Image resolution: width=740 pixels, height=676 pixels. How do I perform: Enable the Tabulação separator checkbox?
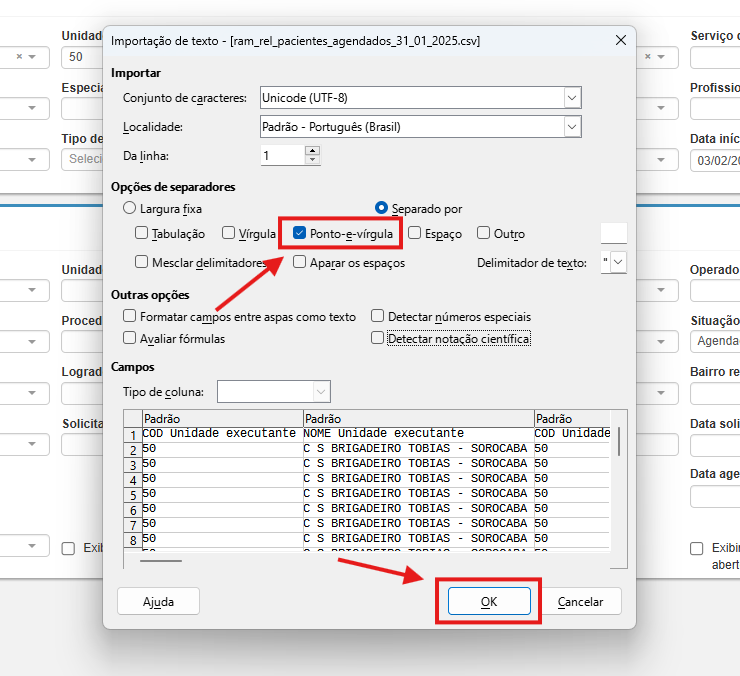(x=141, y=233)
